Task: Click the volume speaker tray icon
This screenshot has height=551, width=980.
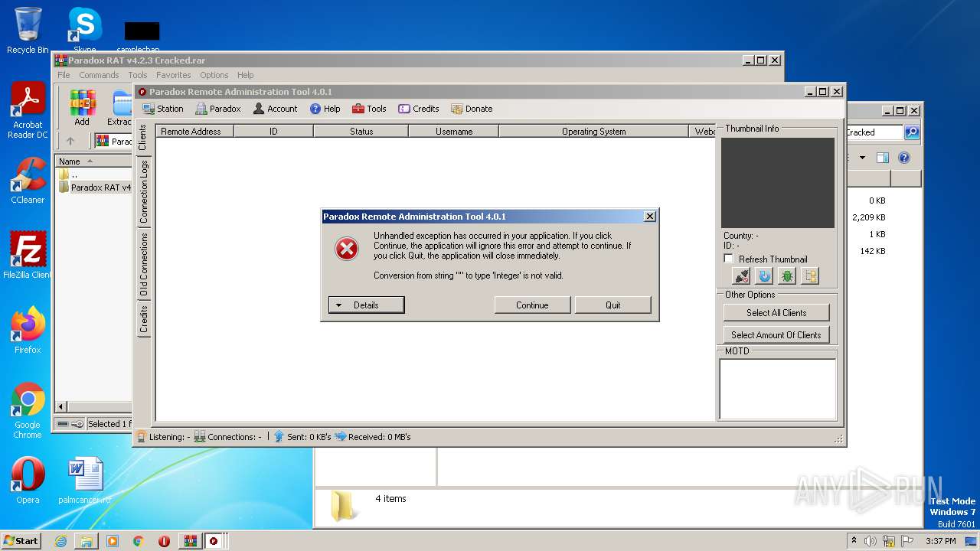Action: (x=871, y=541)
